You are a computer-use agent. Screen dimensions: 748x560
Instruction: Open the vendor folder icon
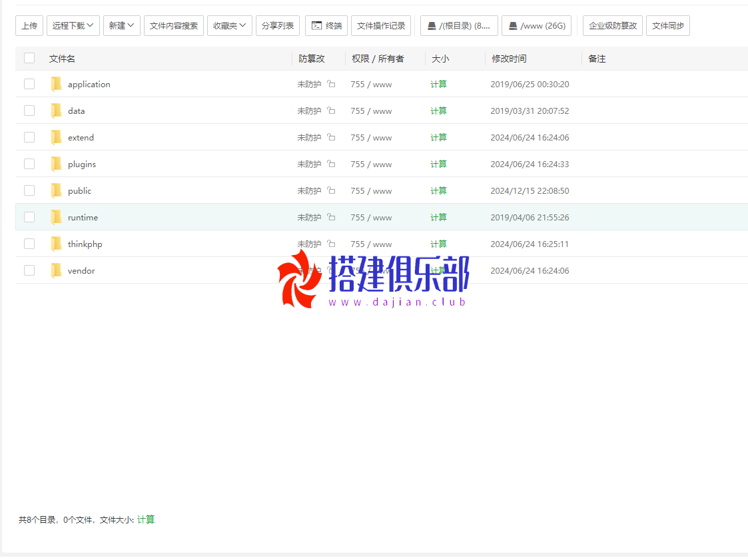pos(57,271)
